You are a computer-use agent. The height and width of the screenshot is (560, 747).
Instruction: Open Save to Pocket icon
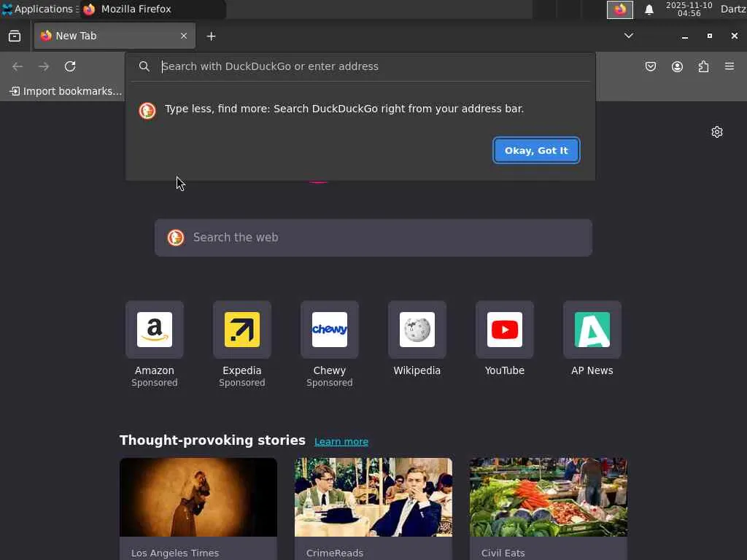[x=650, y=66]
